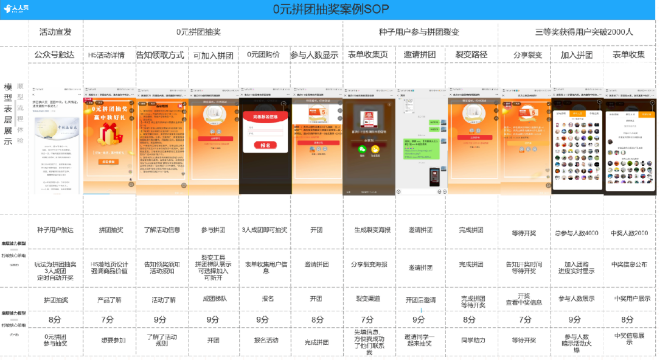Select the 7分 score in the 表单收集页 column
Image resolution: width=659 pixels, height=360 pixels.
[367, 320]
